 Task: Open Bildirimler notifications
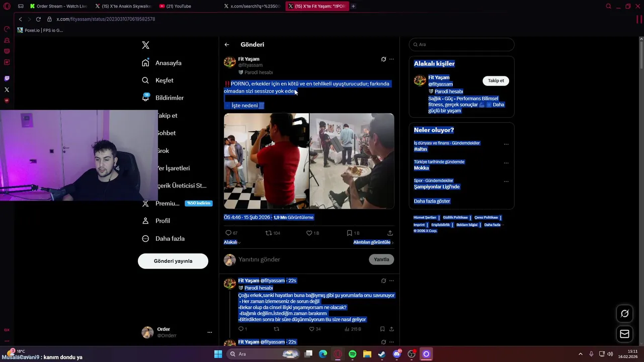point(163,98)
